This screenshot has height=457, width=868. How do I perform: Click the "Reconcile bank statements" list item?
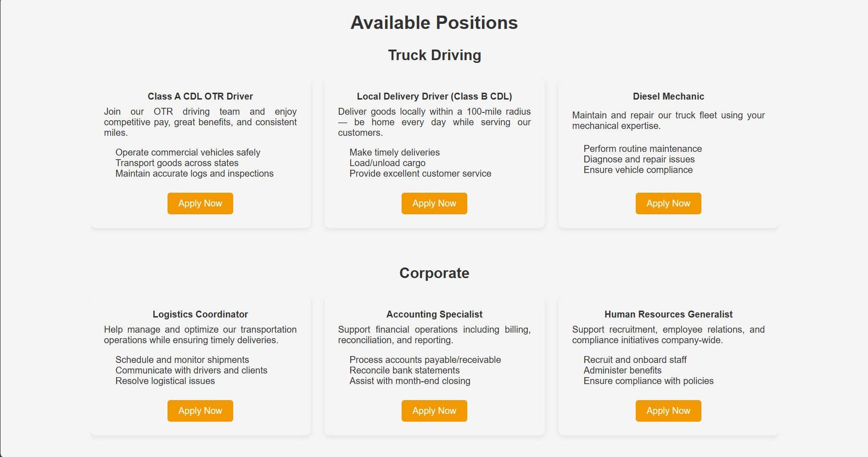coord(404,370)
